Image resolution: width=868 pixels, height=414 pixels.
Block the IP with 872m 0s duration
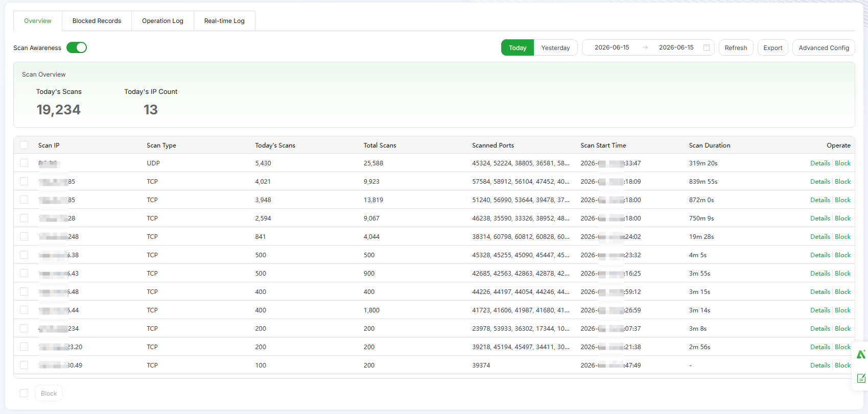(x=842, y=200)
